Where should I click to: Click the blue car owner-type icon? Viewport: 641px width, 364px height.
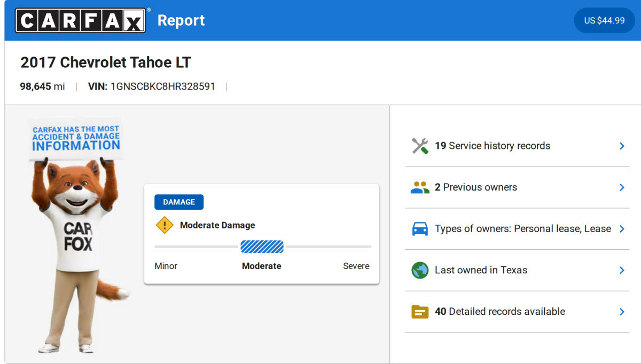pos(420,229)
